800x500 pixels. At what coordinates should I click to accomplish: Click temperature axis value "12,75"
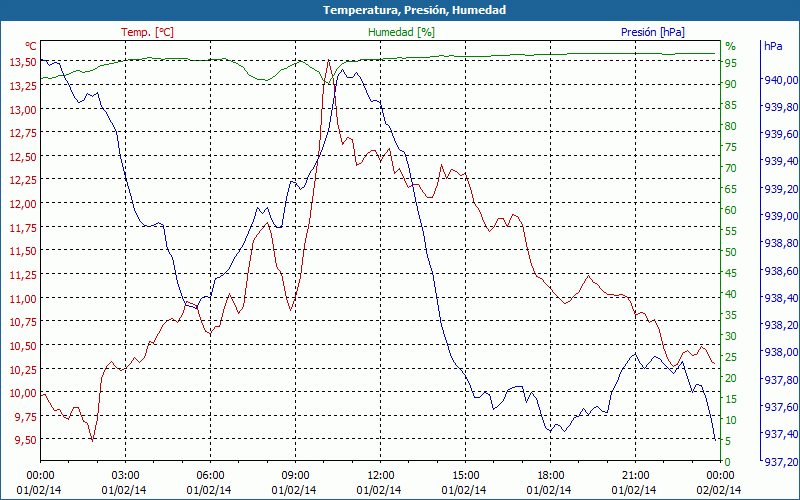(23, 133)
